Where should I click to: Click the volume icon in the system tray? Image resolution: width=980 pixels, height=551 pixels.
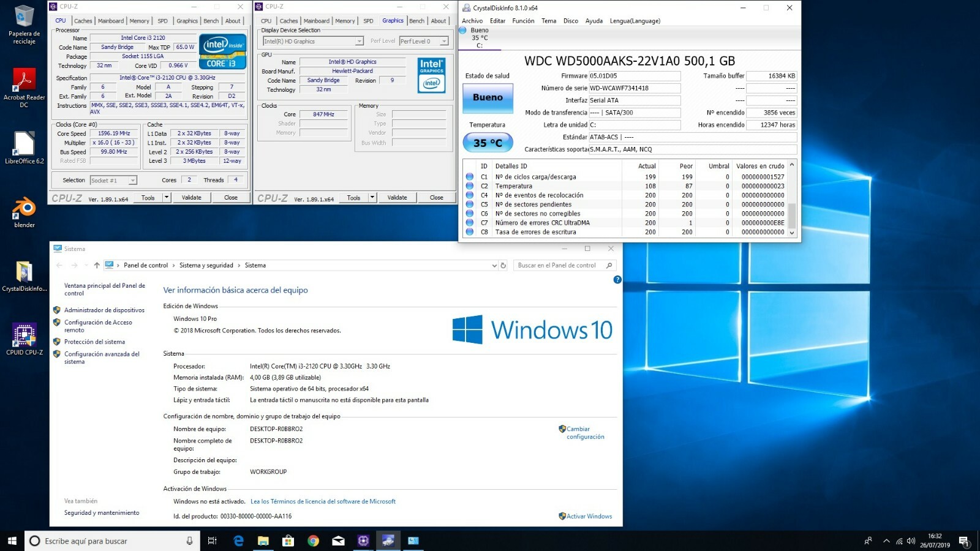[x=911, y=541]
